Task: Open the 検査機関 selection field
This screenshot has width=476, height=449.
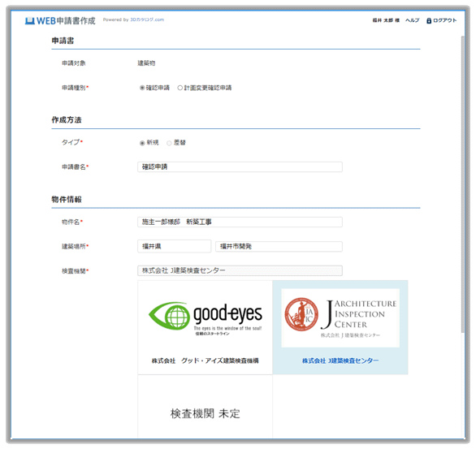Action: pyautogui.click(x=240, y=270)
